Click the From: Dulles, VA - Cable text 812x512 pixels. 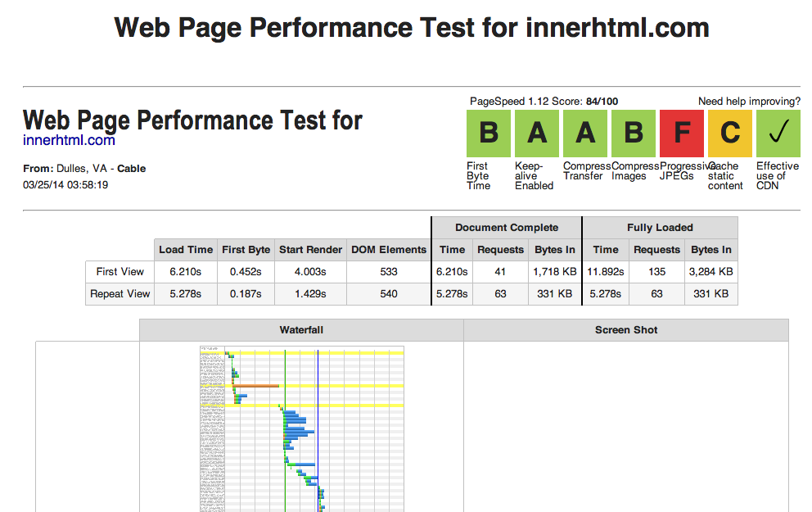coord(84,169)
